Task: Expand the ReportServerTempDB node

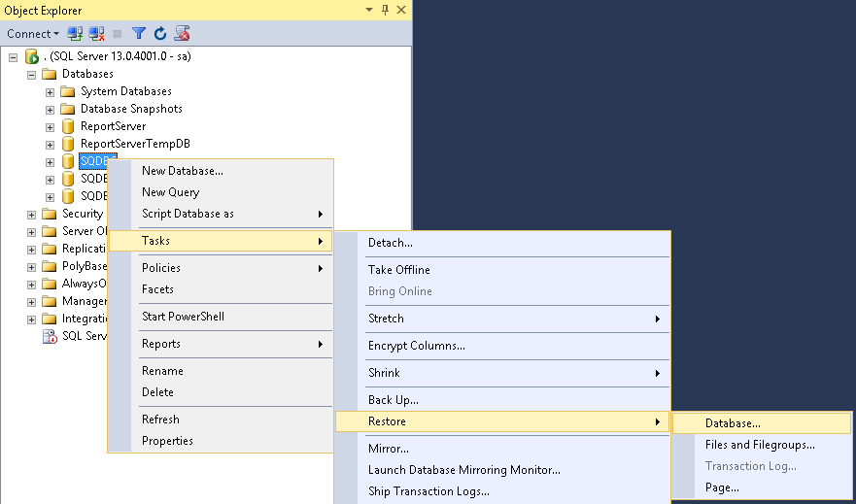Action: coord(50,144)
